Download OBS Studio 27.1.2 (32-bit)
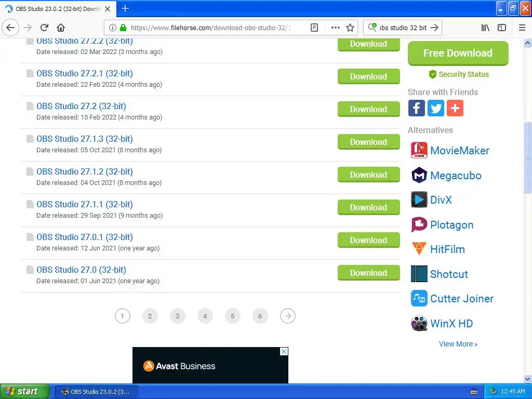 pos(368,175)
